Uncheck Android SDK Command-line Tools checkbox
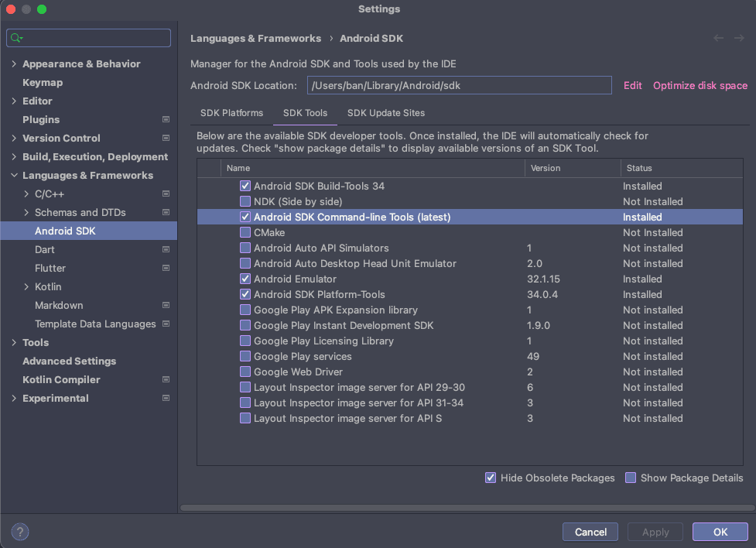The width and height of the screenshot is (756, 548). [x=245, y=217]
